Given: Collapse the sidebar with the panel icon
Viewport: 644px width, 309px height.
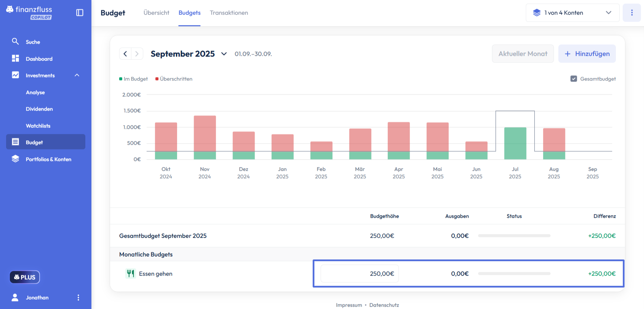Looking at the screenshot, I should [80, 13].
